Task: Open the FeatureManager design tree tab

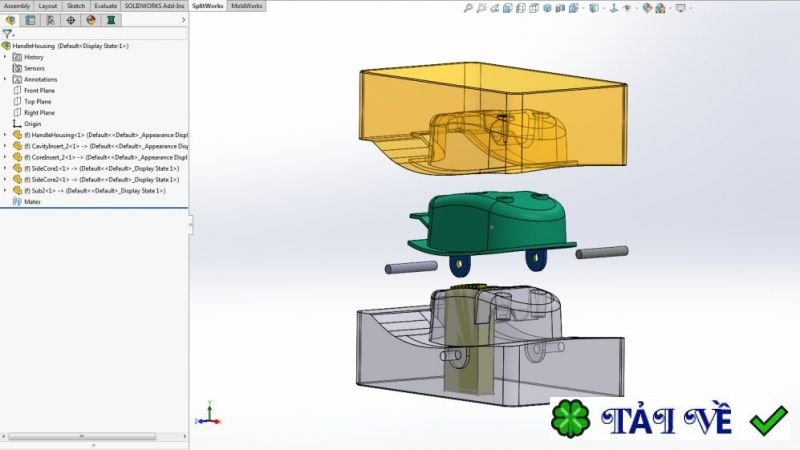Action: click(x=10, y=20)
